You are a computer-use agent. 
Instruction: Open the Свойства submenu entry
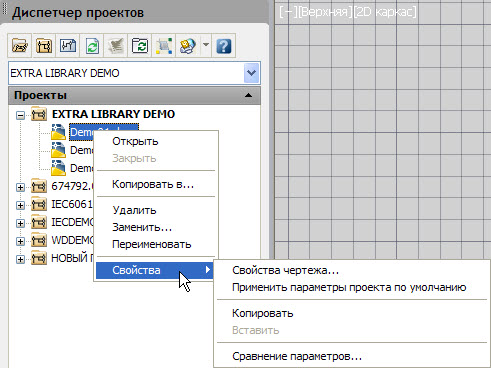155,270
